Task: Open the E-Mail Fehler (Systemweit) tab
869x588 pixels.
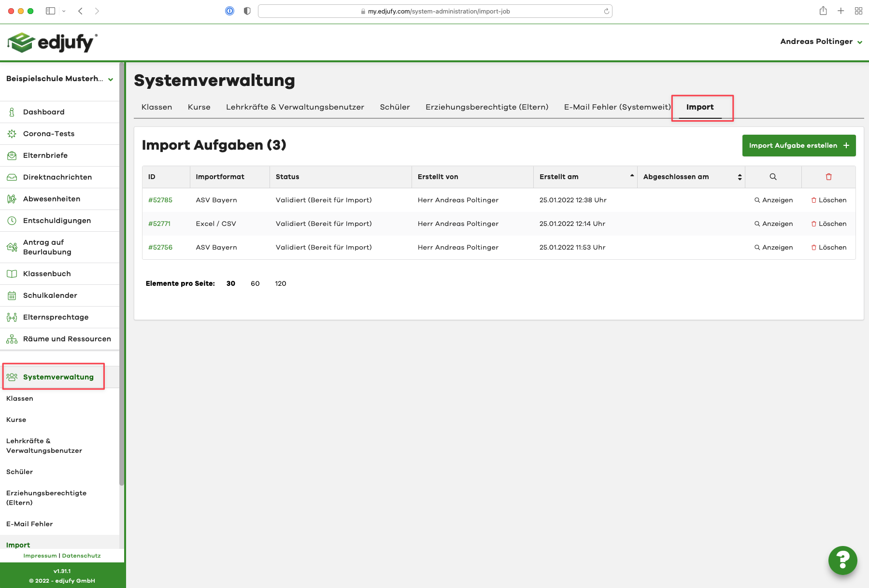Action: click(616, 107)
